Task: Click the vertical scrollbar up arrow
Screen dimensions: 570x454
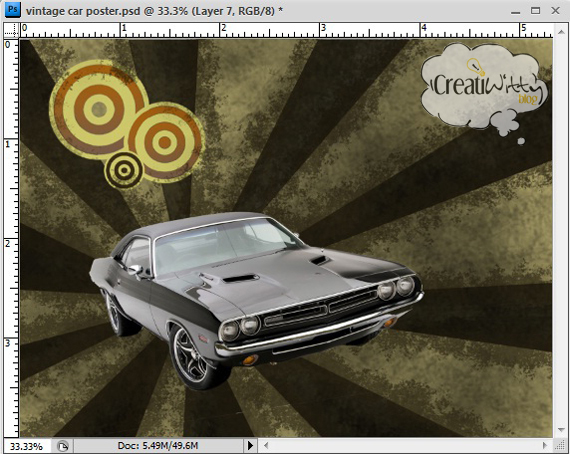Action: (561, 32)
